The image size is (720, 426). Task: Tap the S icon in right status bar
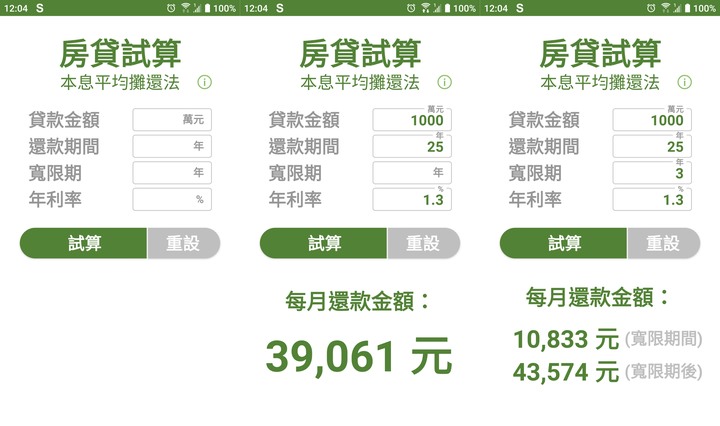[519, 8]
